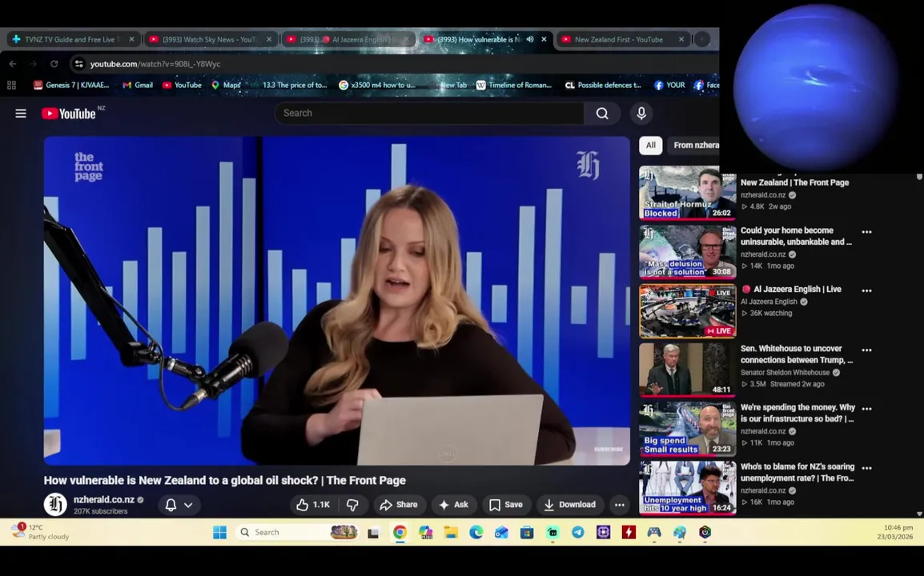Click the Windows taskbar search box
Viewport: 924px width, 576px height.
(295, 533)
